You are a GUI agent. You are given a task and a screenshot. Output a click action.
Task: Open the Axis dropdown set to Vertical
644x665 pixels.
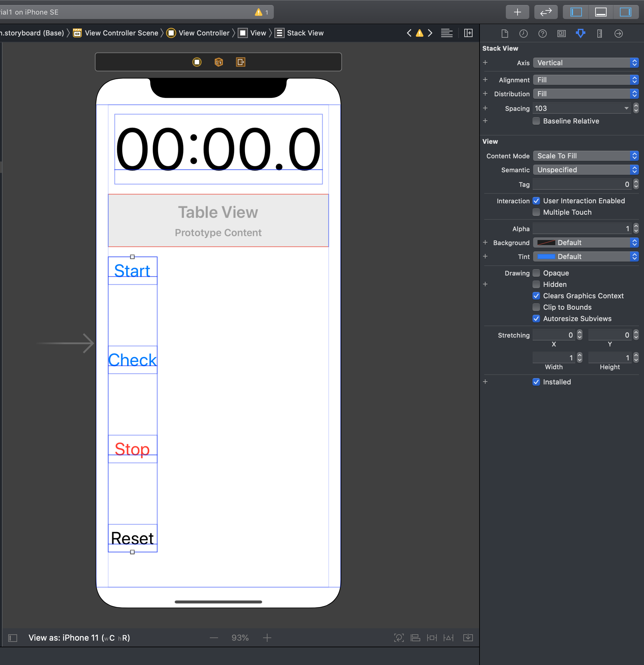pos(585,63)
